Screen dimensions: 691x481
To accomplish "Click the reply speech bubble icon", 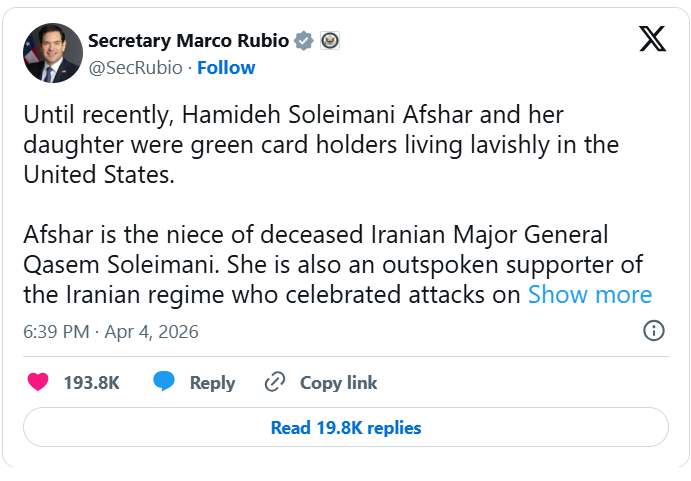I will [x=164, y=382].
